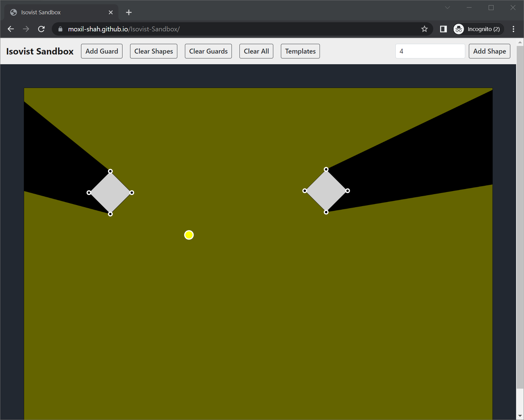Click the page vertical scrollbar thumb

coord(520,217)
